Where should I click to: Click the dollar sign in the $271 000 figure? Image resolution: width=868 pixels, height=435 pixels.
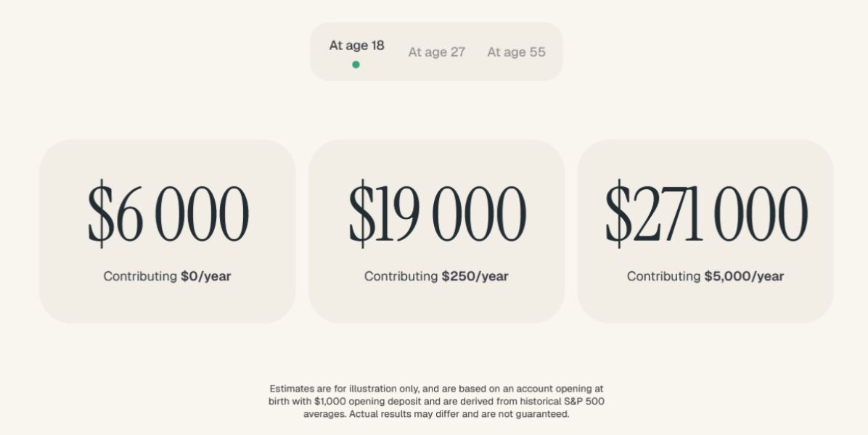(x=618, y=214)
